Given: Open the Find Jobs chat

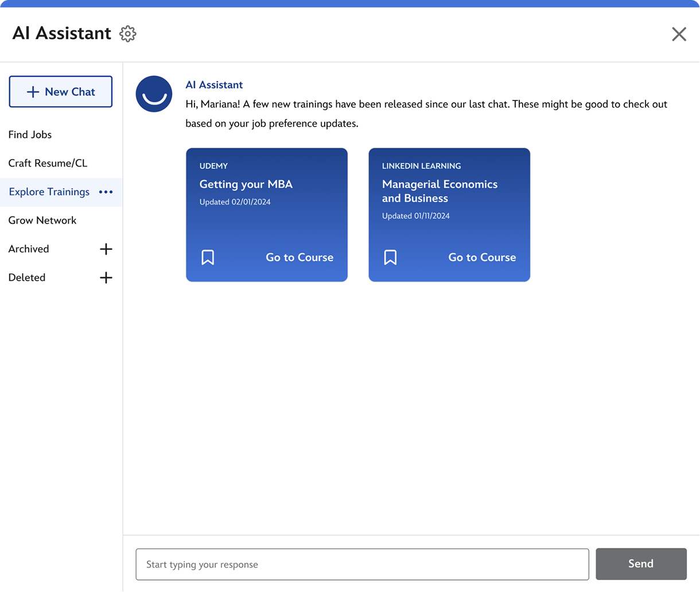Looking at the screenshot, I should 30,135.
